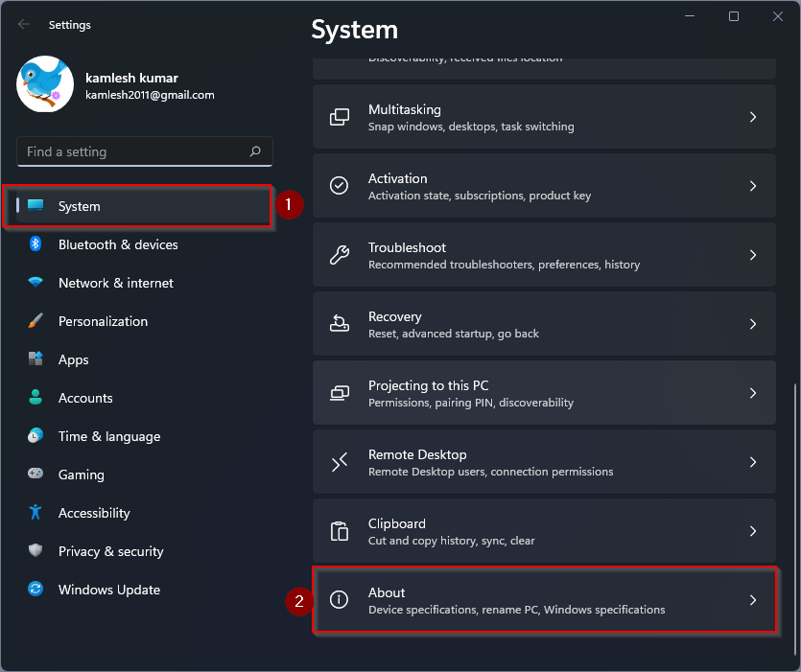Open Projecting to this PC

544,393
